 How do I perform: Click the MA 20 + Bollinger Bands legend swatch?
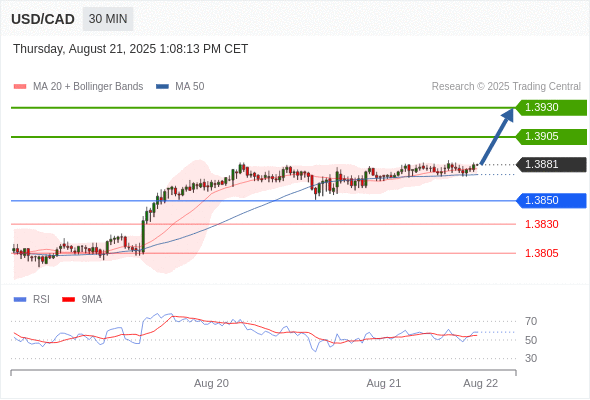[x=20, y=87]
